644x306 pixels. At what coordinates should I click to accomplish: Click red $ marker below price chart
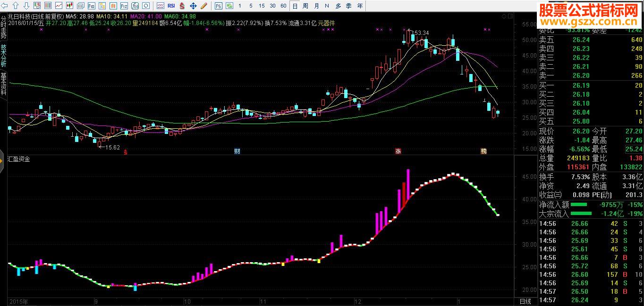126,152
